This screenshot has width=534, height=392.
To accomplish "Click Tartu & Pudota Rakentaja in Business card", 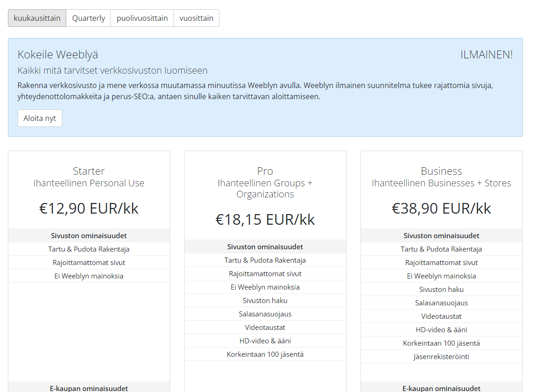I will click(x=441, y=249).
